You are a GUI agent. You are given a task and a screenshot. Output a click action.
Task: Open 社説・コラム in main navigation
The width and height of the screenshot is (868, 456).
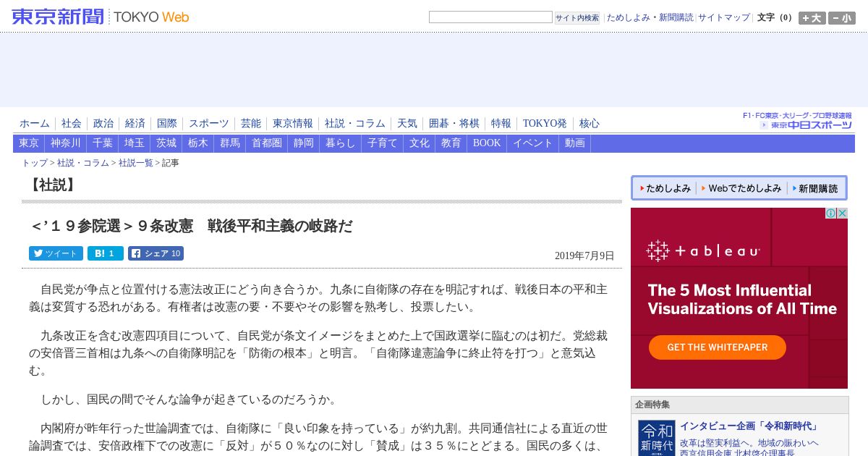pos(355,124)
